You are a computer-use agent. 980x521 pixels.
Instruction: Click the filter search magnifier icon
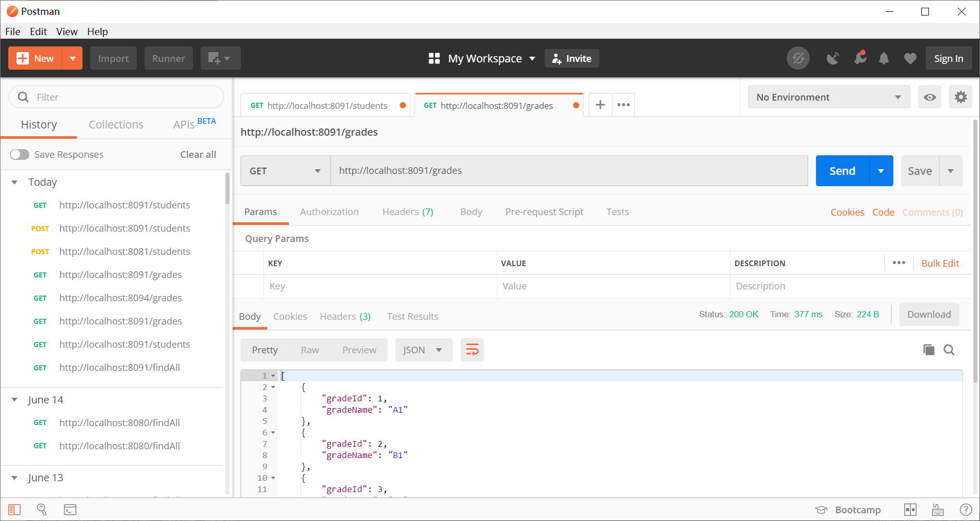[23, 97]
